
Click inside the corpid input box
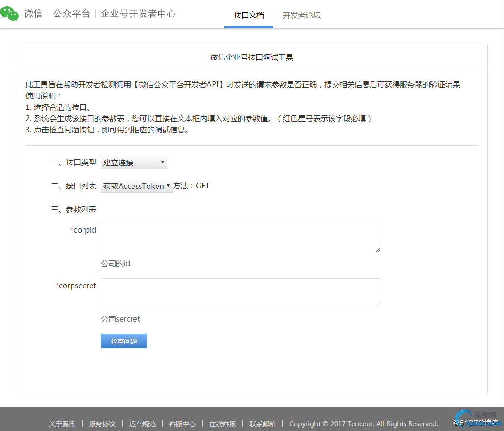(240, 237)
